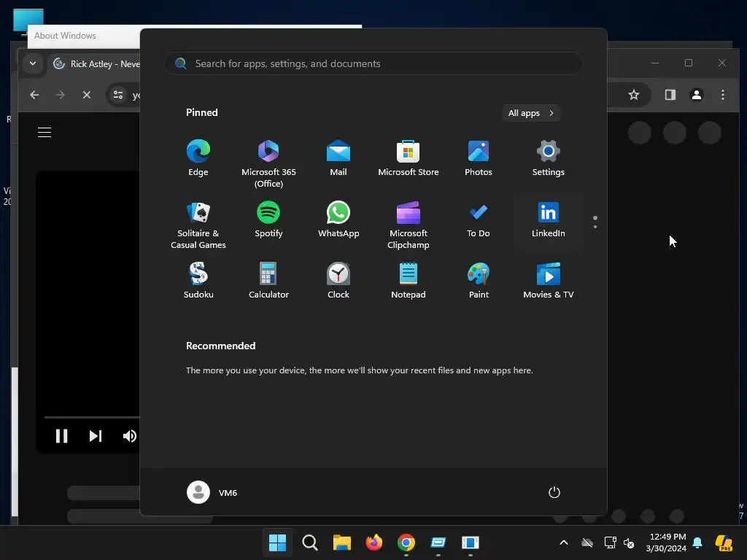This screenshot has width=747, height=560.
Task: Seek on the video progress bar
Action: click(x=92, y=417)
